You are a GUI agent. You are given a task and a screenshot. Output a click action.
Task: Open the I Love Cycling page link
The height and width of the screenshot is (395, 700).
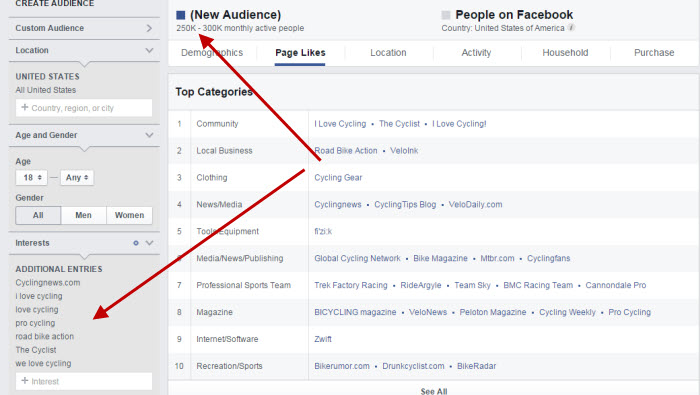pyautogui.click(x=340, y=124)
